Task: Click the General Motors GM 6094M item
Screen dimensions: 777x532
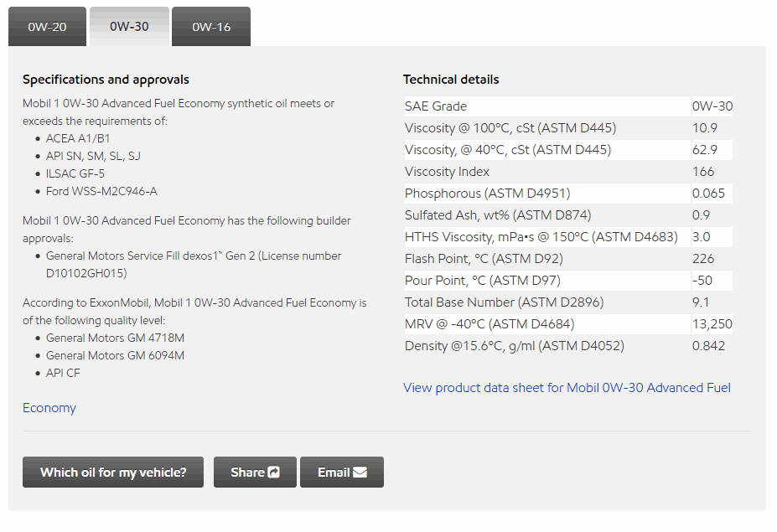Action: click(x=115, y=356)
